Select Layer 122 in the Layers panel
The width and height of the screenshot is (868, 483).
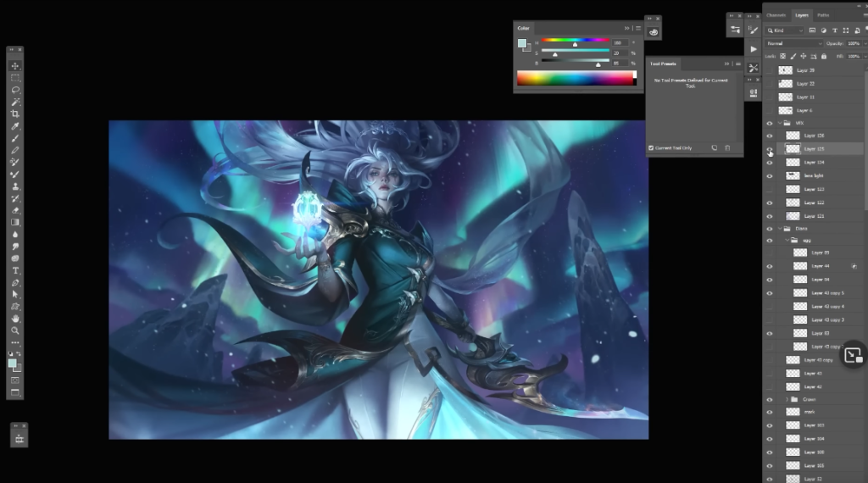pos(814,203)
